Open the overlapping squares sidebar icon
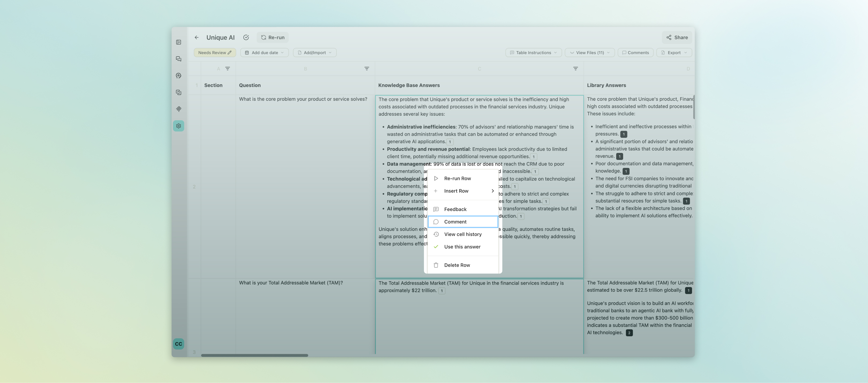868x383 pixels. (179, 92)
